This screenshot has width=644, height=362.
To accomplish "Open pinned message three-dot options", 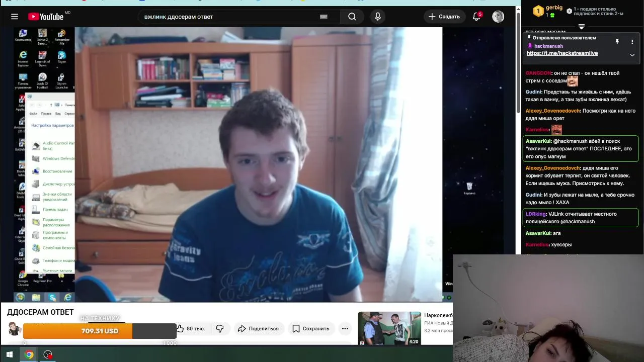I will 632,42.
